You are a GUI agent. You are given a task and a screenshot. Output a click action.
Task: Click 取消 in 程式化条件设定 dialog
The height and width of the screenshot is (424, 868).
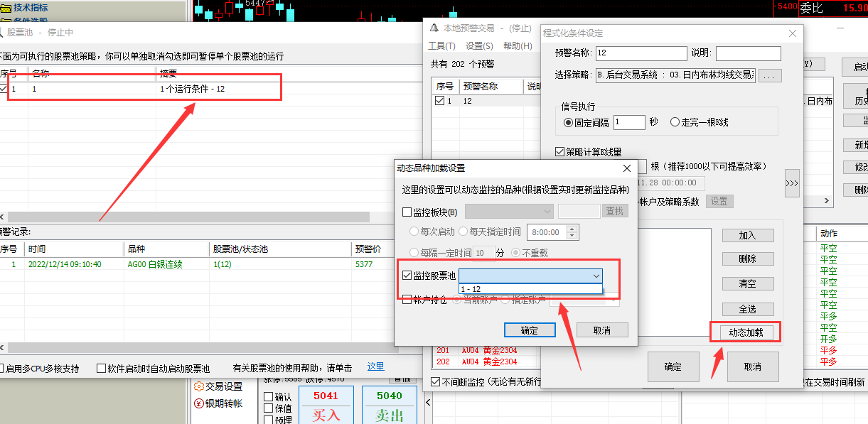tap(753, 367)
